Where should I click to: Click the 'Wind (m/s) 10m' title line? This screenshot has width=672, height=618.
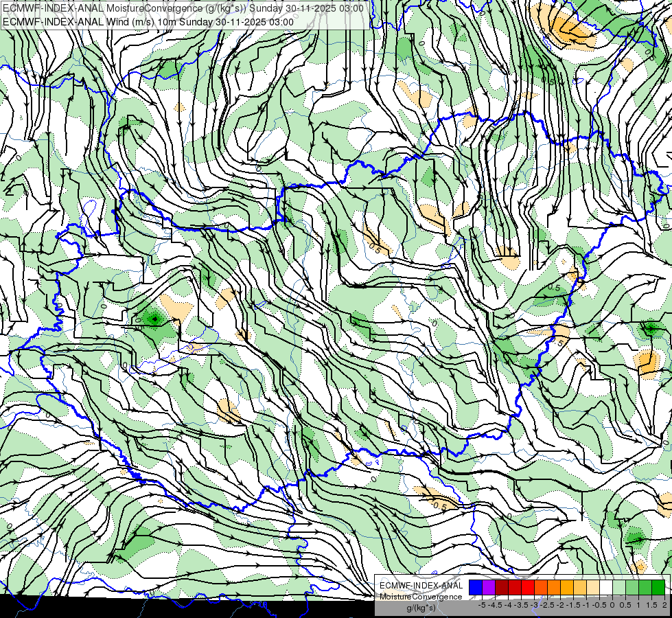148,22
